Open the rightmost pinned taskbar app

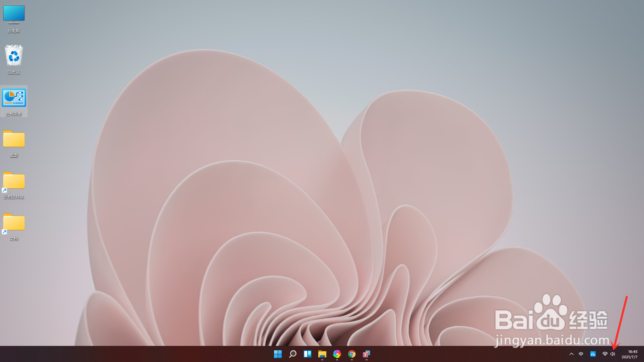point(366,354)
